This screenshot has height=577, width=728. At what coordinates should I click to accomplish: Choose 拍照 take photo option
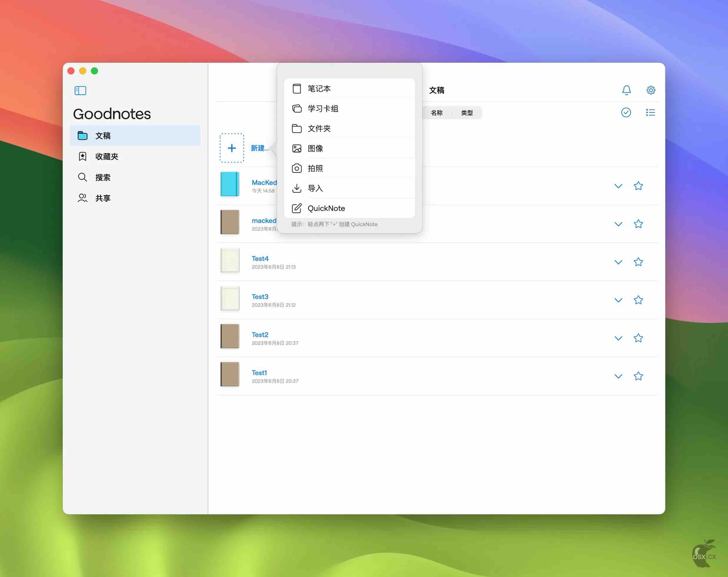[x=350, y=169]
